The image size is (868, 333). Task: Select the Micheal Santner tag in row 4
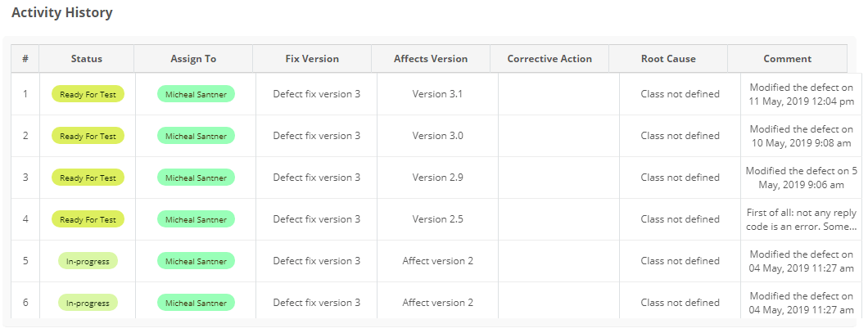(x=196, y=219)
